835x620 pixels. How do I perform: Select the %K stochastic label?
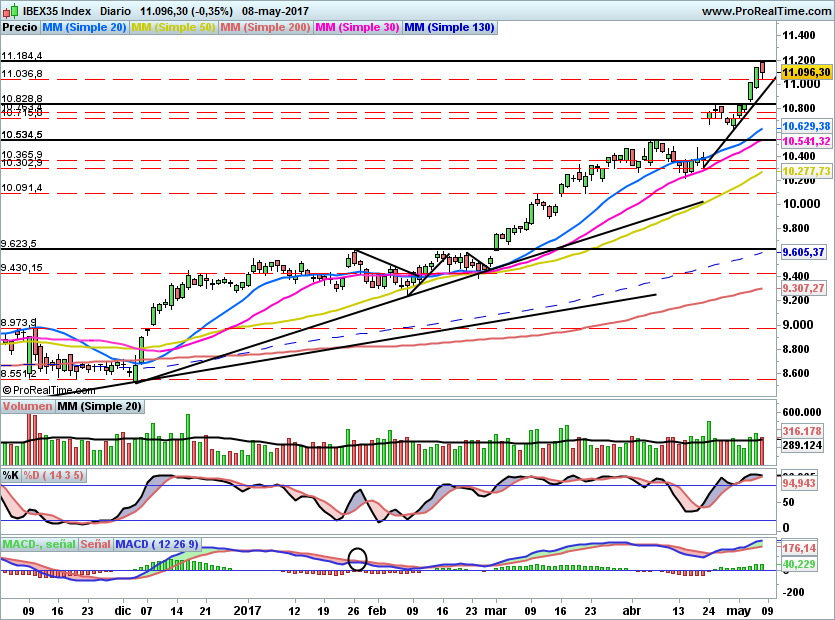pos(10,475)
